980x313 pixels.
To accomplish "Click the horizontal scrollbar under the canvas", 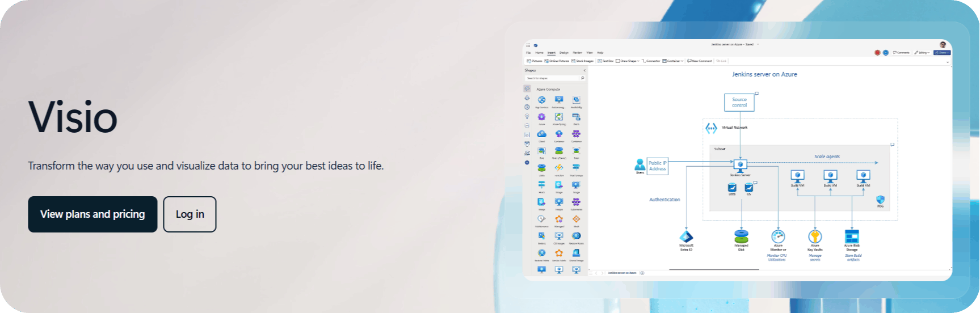I will click(714, 270).
